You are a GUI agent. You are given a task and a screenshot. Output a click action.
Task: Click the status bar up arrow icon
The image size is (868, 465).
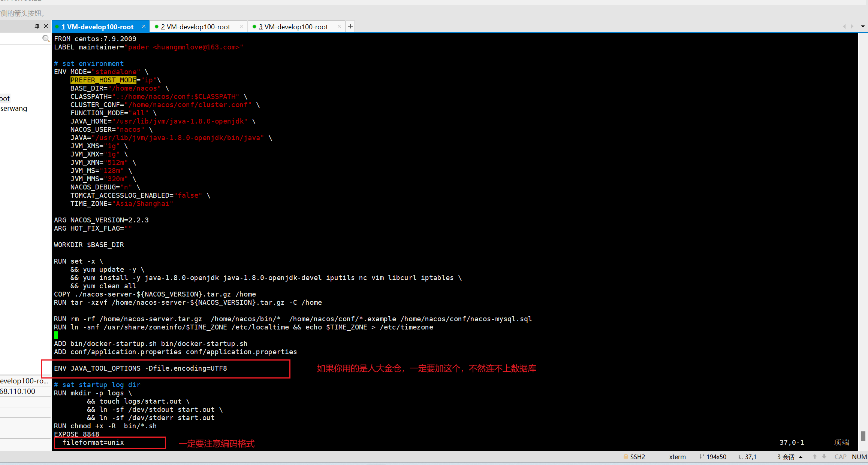(814, 457)
